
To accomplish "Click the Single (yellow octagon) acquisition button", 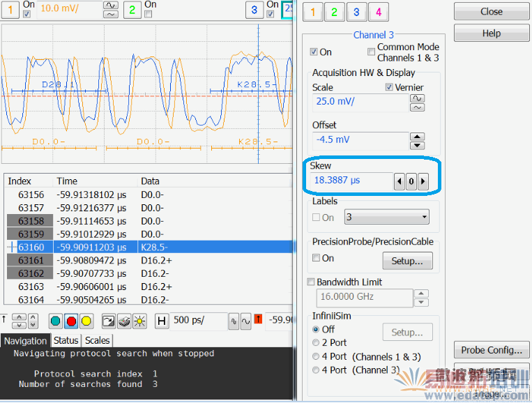I will click(86, 321).
